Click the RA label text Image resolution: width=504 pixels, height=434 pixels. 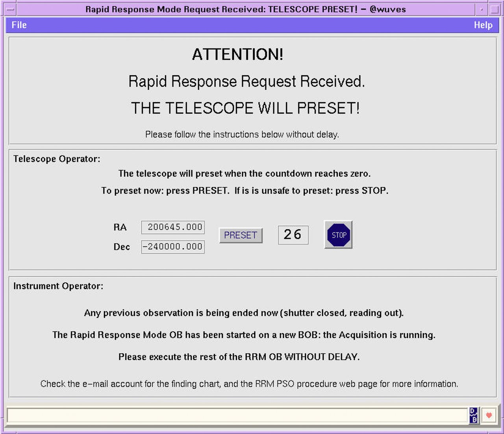(x=120, y=227)
